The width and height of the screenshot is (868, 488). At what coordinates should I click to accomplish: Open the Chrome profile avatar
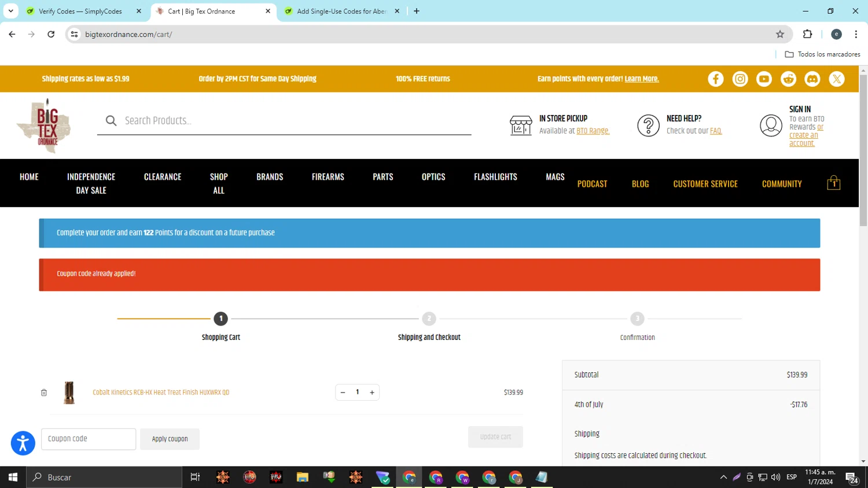tap(836, 34)
